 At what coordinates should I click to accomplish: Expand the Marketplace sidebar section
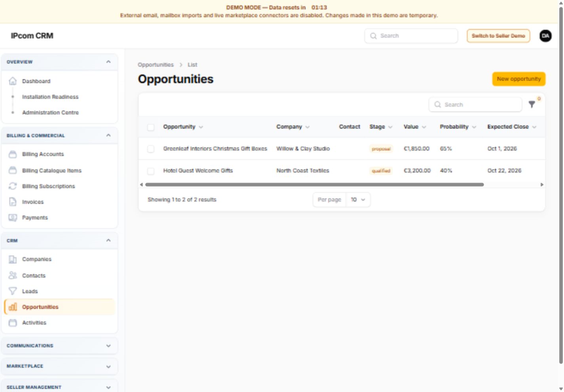coord(108,366)
